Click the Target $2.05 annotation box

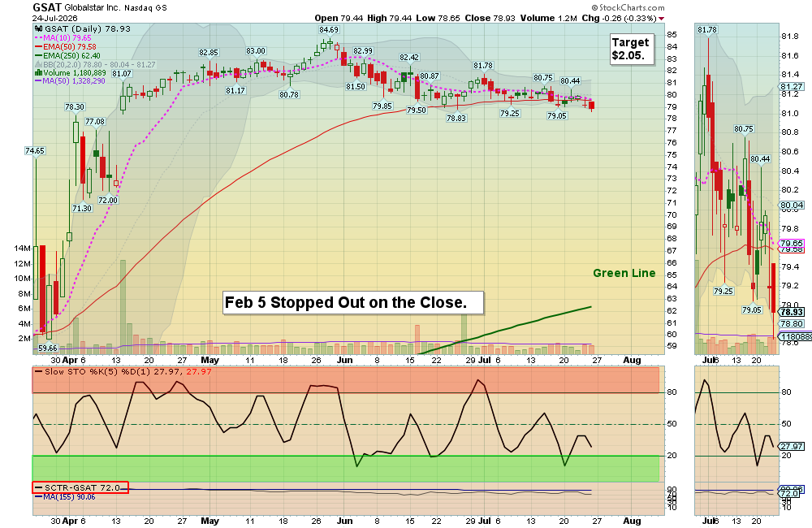[630, 49]
